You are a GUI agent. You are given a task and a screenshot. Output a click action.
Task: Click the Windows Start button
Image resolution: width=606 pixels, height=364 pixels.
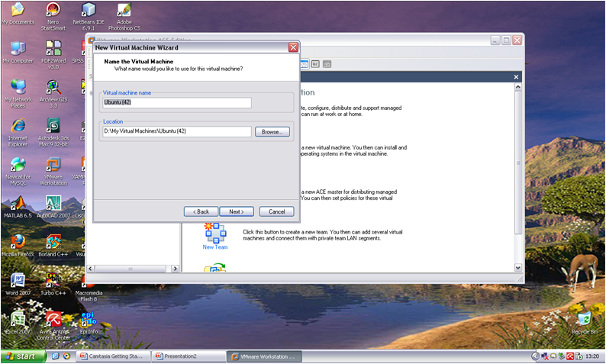(x=23, y=356)
